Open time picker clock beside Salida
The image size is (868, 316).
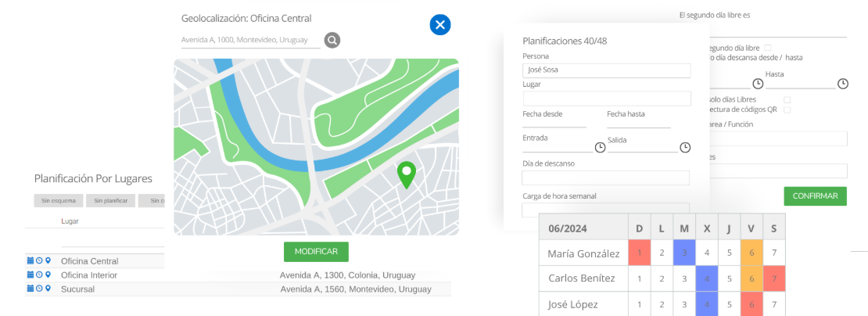pos(685,147)
